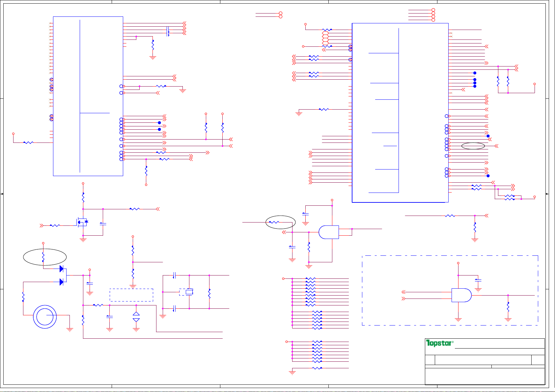555x392 pixels.
Task: Select the capacitor above the crystal
Action: click(x=175, y=275)
